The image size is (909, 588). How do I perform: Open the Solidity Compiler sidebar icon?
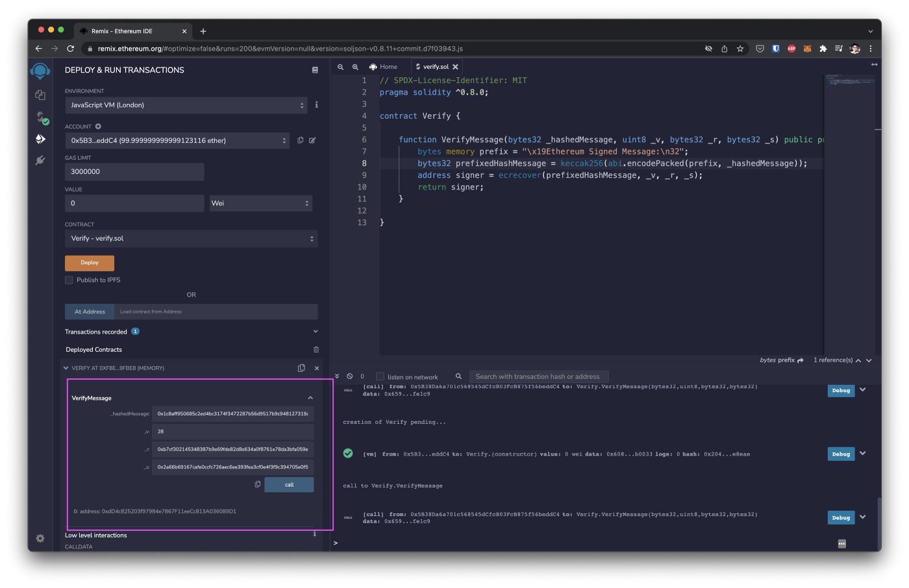coord(41,117)
